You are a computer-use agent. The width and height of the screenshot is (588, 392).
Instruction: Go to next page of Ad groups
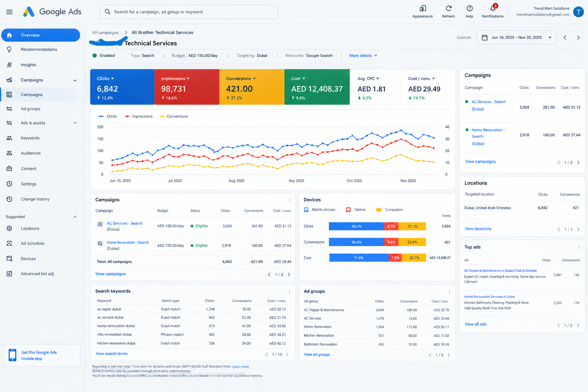coord(449,355)
